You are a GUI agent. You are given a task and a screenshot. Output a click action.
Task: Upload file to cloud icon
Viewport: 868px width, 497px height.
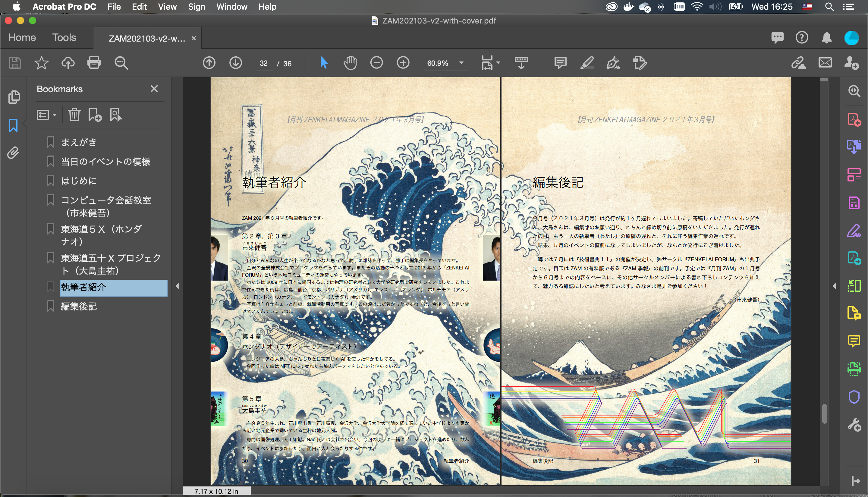point(68,63)
